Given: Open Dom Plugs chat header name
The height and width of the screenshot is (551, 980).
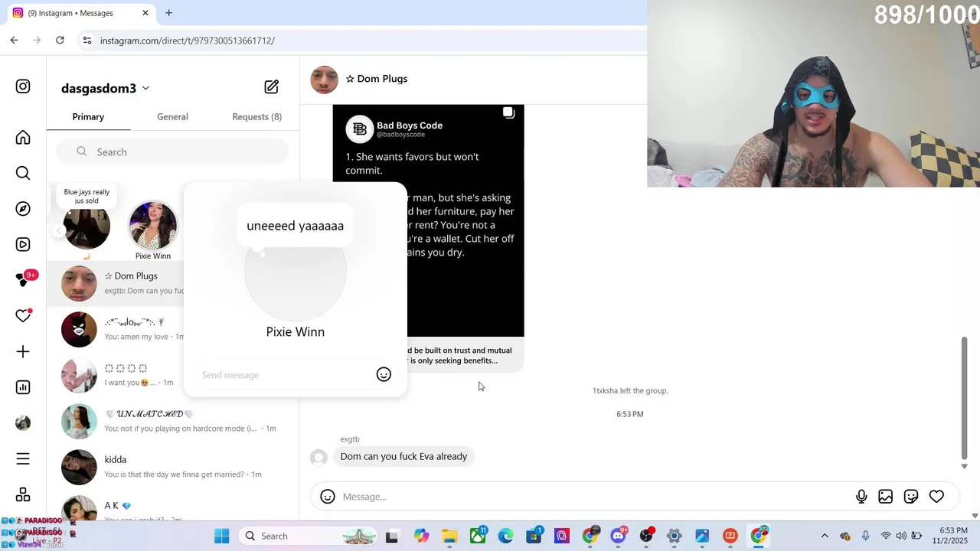Looking at the screenshot, I should [x=377, y=79].
